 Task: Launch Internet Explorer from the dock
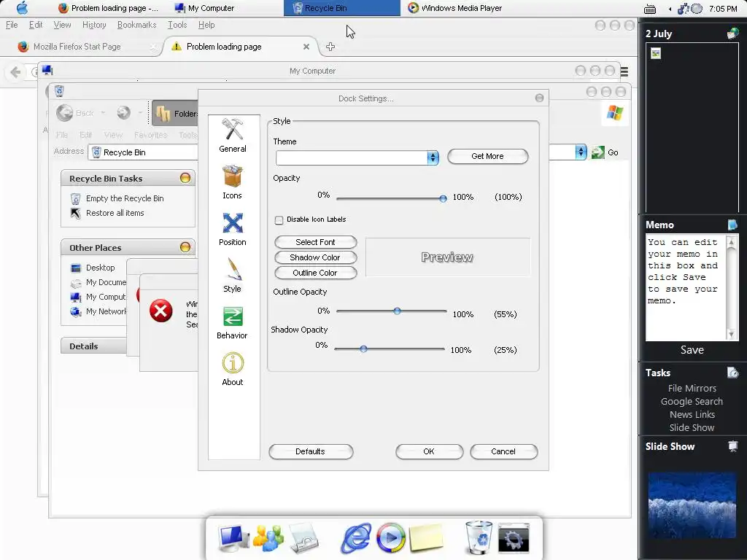(x=356, y=538)
